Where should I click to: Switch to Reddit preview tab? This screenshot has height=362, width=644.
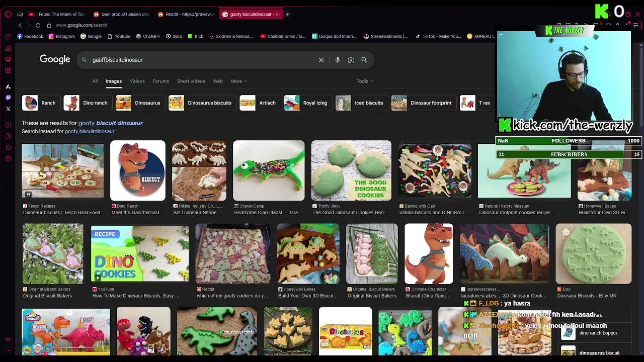[186, 14]
